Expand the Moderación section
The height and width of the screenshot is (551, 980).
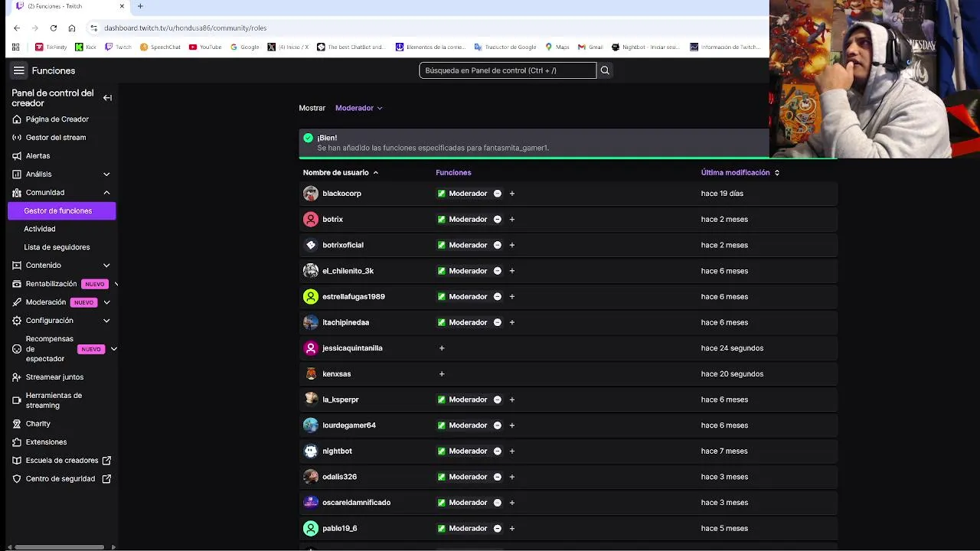(106, 302)
